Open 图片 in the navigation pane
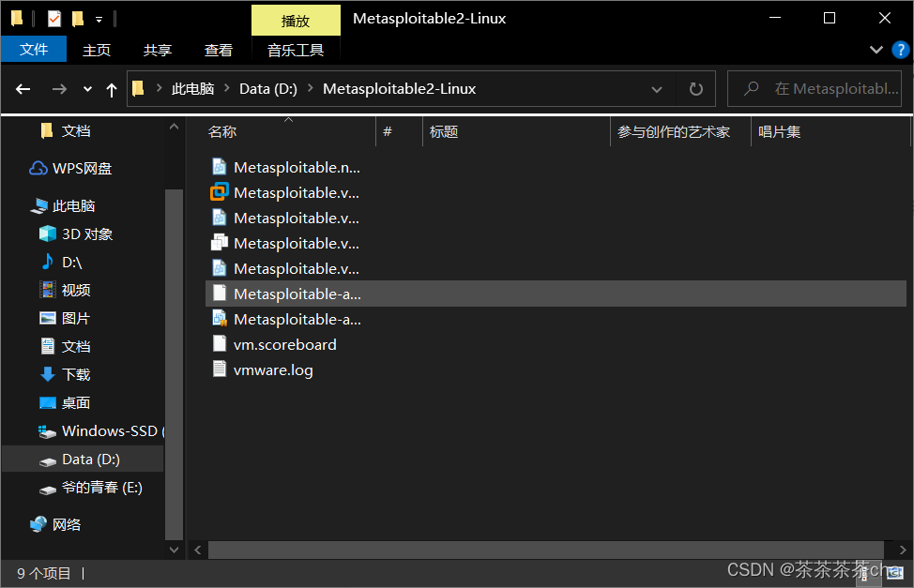The image size is (914, 588). 65,318
